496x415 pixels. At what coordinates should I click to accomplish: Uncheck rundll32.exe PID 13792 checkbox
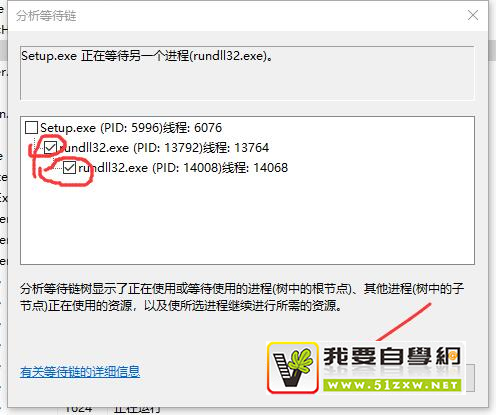[50, 148]
